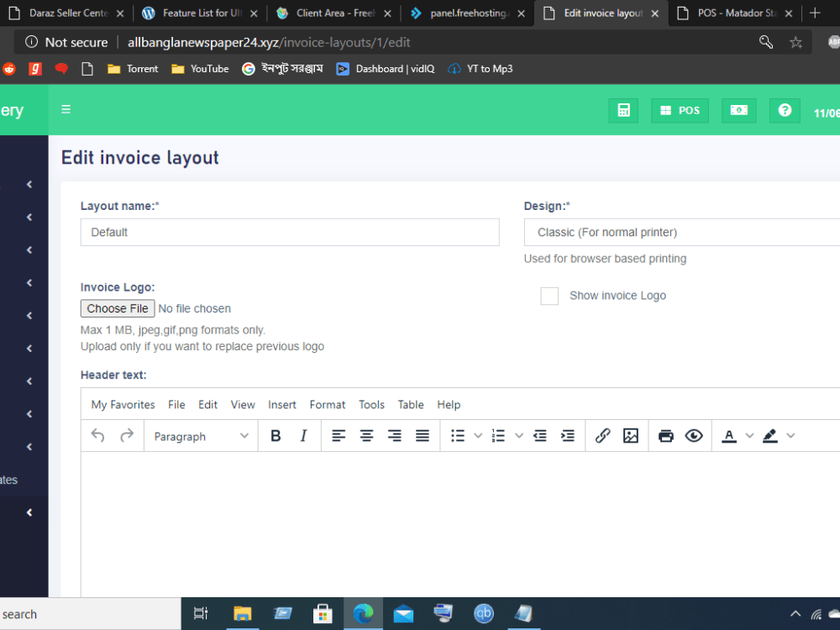The height and width of the screenshot is (630, 840).
Task: Toggle bold formatting in editor
Action: [x=276, y=435]
